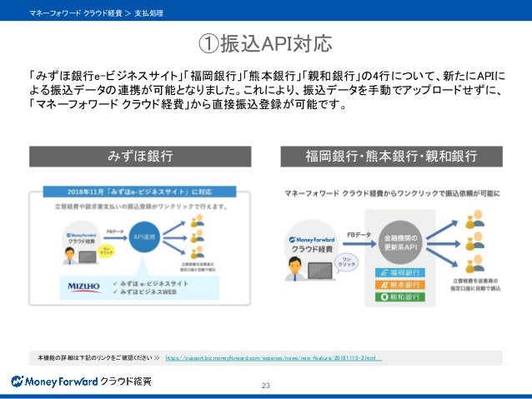Click the 福岡銀行・熊本銀行・親和銀行 gray header banner
Viewport: 532px width, 399px height.
pos(391,157)
